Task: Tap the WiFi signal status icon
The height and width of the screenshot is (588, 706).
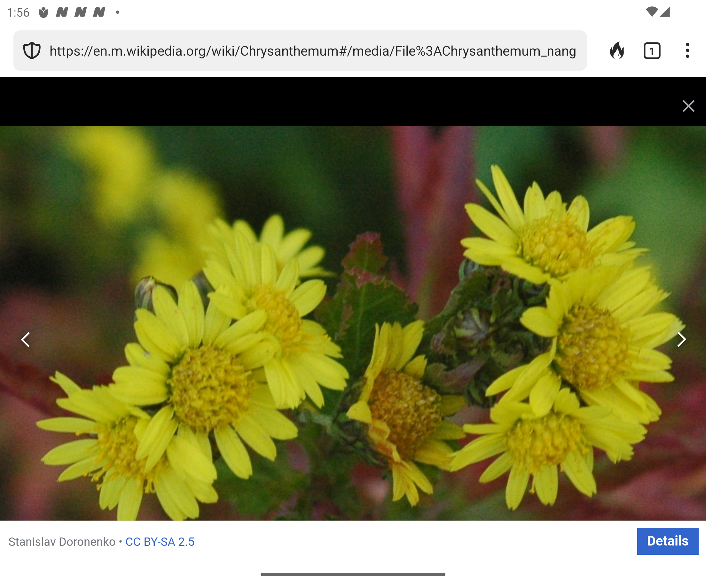Action: [x=652, y=12]
